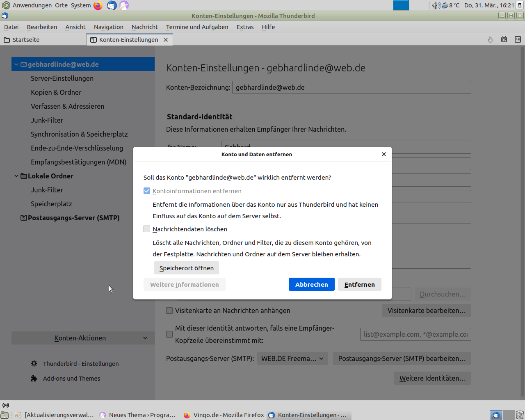The width and height of the screenshot is (525, 420).
Task: Launch Firefox from the top panel
Action: [98, 5]
